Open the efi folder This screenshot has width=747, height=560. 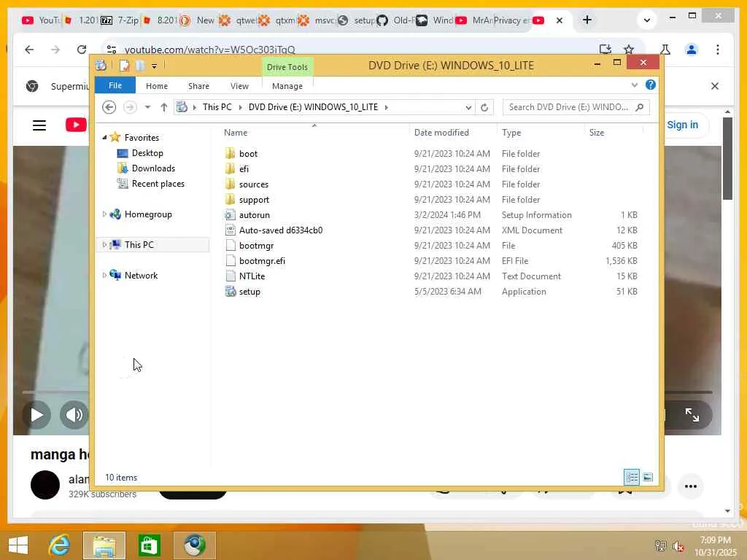pyautogui.click(x=244, y=168)
